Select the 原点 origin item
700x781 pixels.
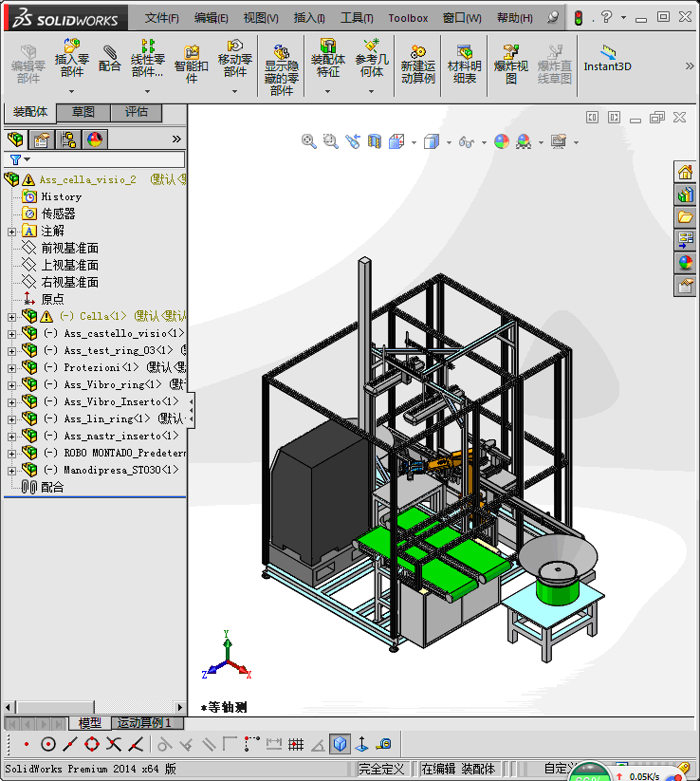point(52,299)
